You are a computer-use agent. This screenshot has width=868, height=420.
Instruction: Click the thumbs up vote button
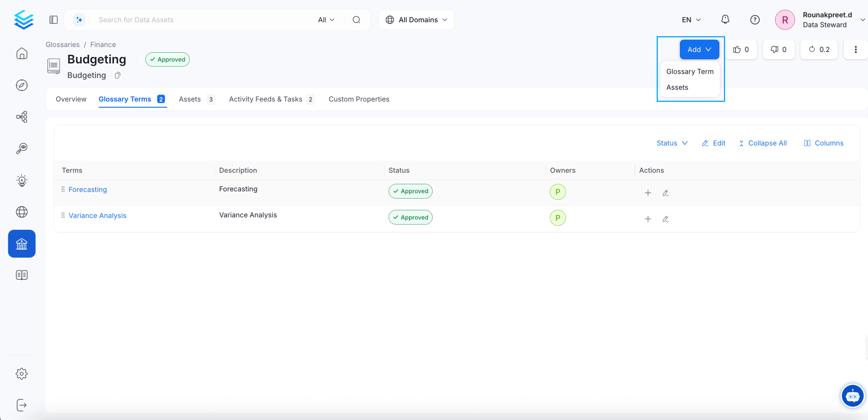coord(741,50)
